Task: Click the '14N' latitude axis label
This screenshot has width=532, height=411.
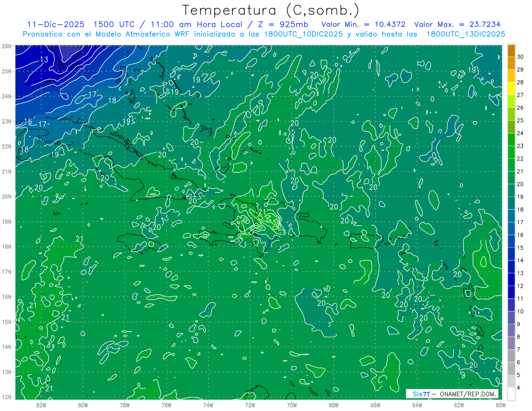Action: pos(6,347)
